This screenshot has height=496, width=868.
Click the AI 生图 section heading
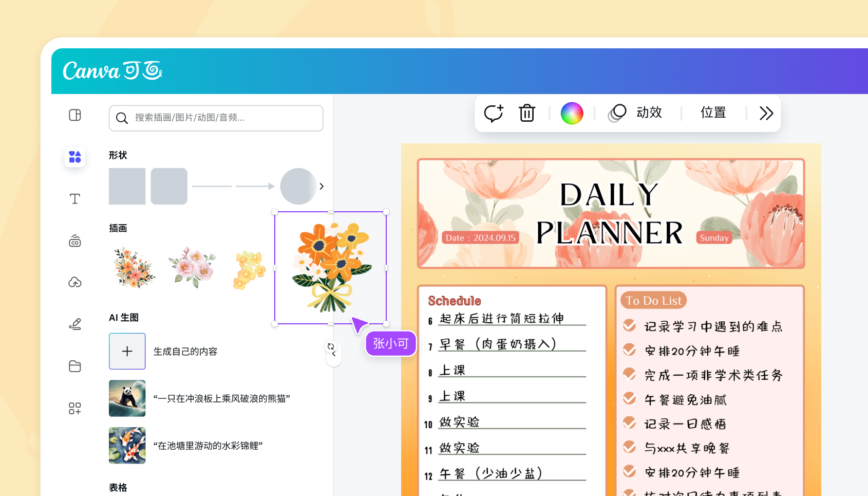point(124,318)
